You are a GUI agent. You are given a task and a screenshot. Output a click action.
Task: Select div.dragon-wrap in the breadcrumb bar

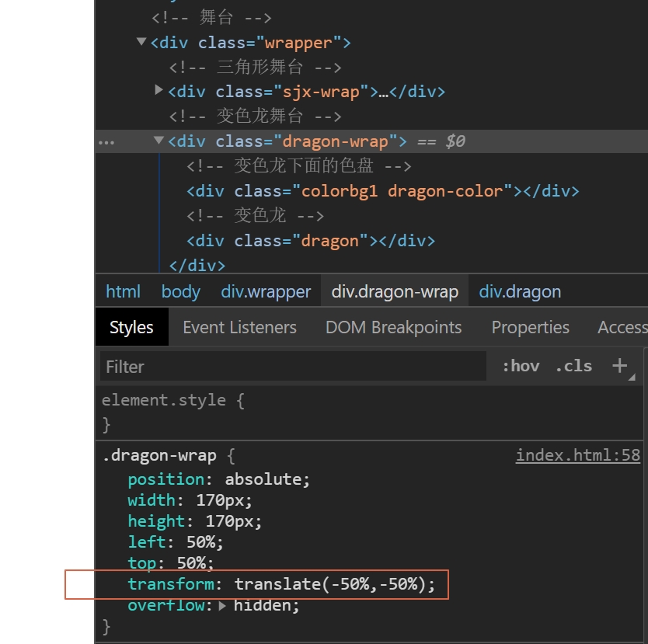tap(395, 291)
